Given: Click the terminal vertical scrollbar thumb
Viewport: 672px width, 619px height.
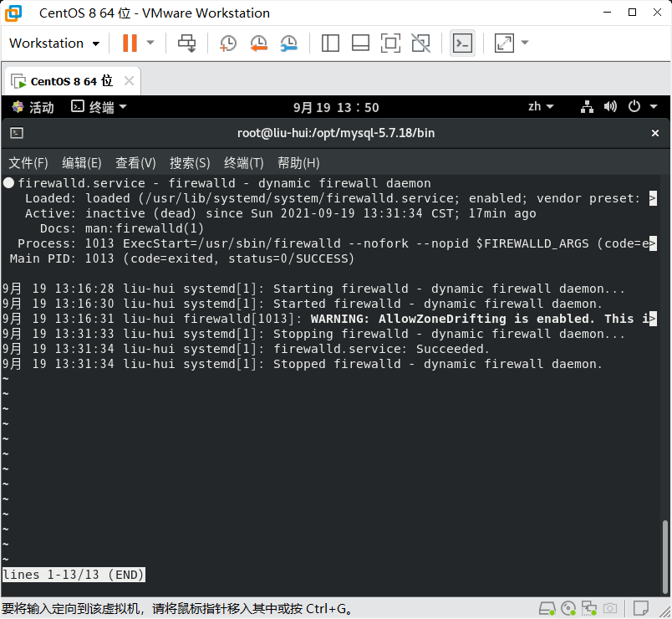Looking at the screenshot, I should point(665,556).
